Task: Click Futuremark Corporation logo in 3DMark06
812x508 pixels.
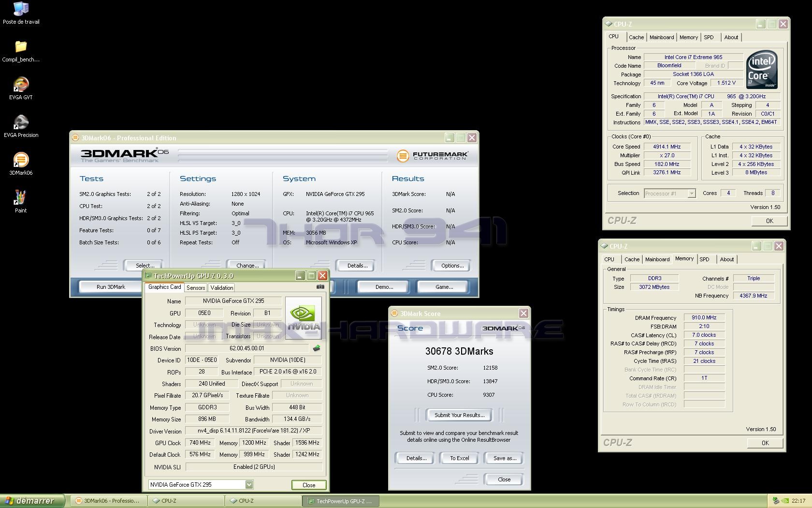Action: point(433,156)
